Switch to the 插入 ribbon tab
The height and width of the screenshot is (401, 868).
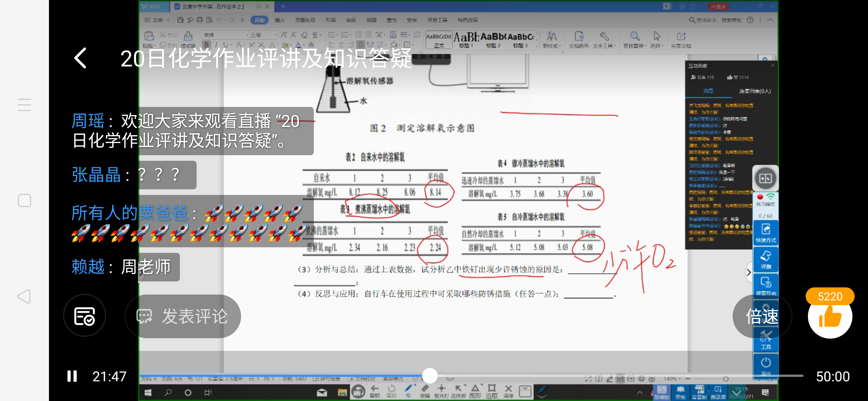[280, 20]
